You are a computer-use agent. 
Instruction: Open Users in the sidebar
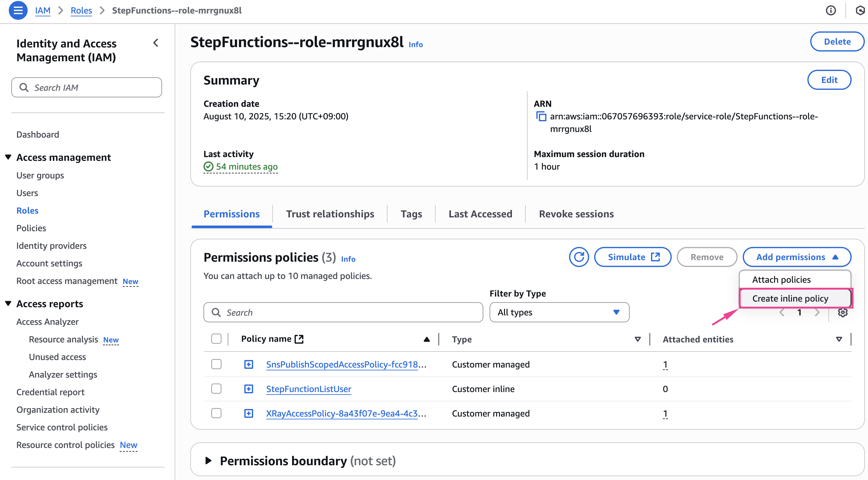point(27,193)
